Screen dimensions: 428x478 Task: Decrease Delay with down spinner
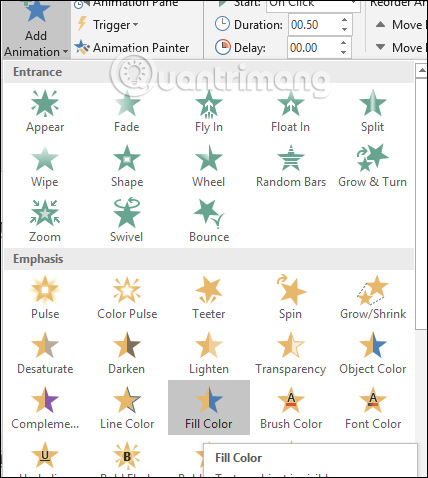tap(344, 52)
